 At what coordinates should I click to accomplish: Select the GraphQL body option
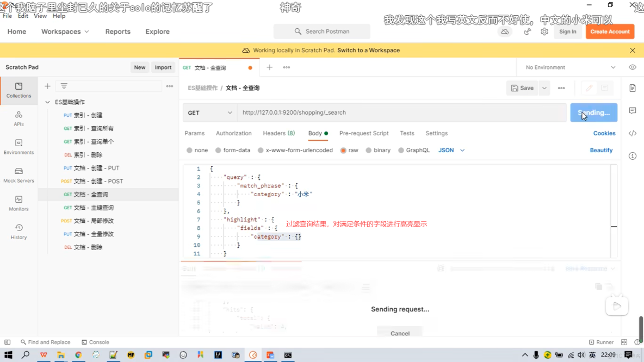click(x=414, y=150)
